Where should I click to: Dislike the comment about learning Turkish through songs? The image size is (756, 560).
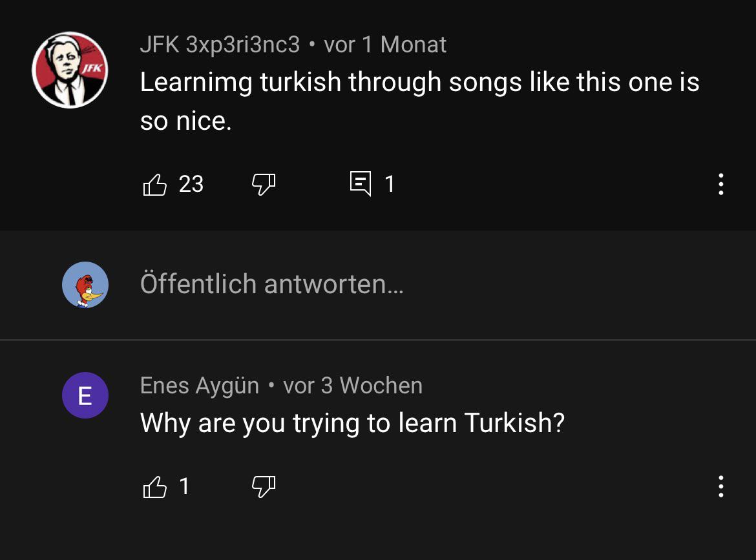[263, 185]
